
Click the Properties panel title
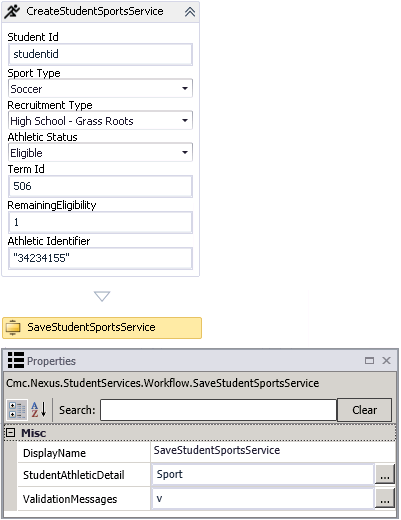point(51,361)
